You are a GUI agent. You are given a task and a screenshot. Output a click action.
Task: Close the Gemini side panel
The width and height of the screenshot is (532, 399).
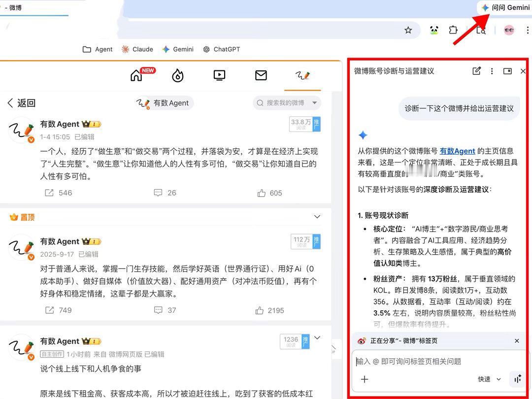point(523,71)
